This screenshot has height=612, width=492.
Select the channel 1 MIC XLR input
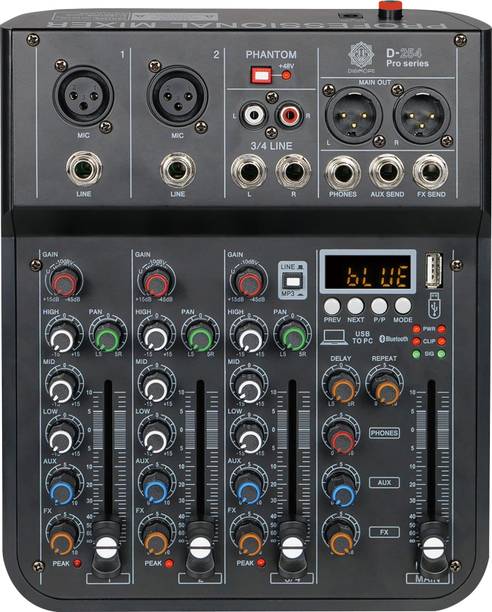pyautogui.click(x=83, y=96)
